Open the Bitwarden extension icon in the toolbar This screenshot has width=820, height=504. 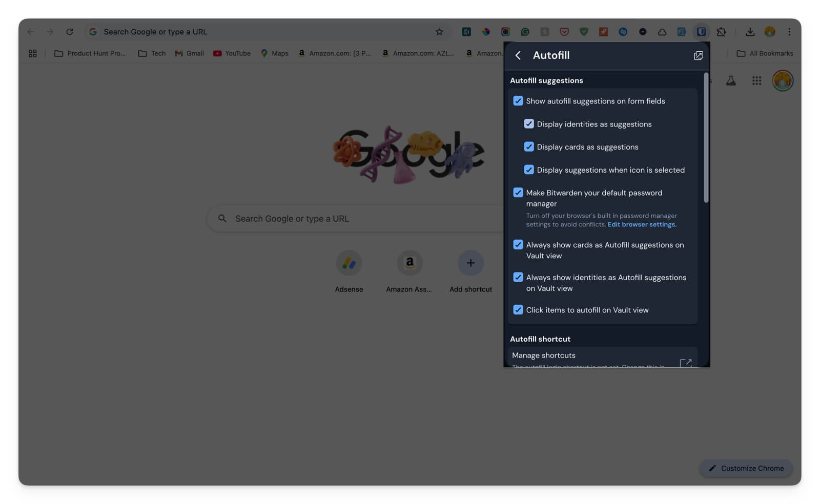point(701,32)
